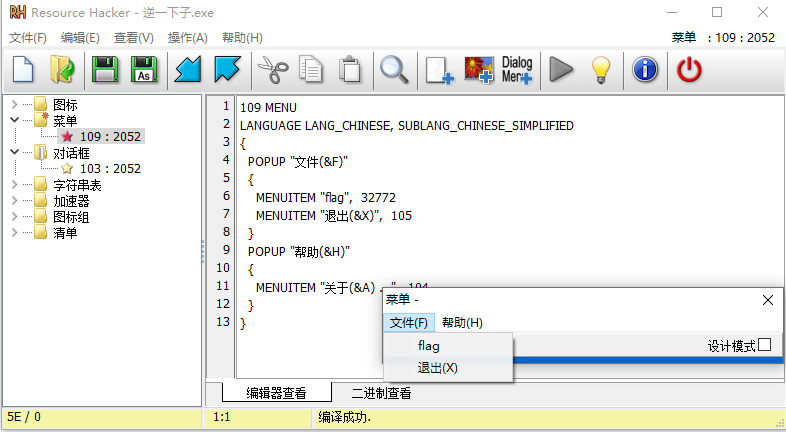
Task: Click the Dialog Menu insert icon
Action: pyautogui.click(x=517, y=70)
